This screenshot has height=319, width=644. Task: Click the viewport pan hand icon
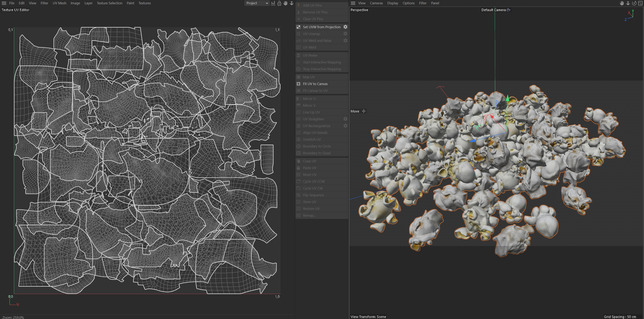[x=622, y=3]
